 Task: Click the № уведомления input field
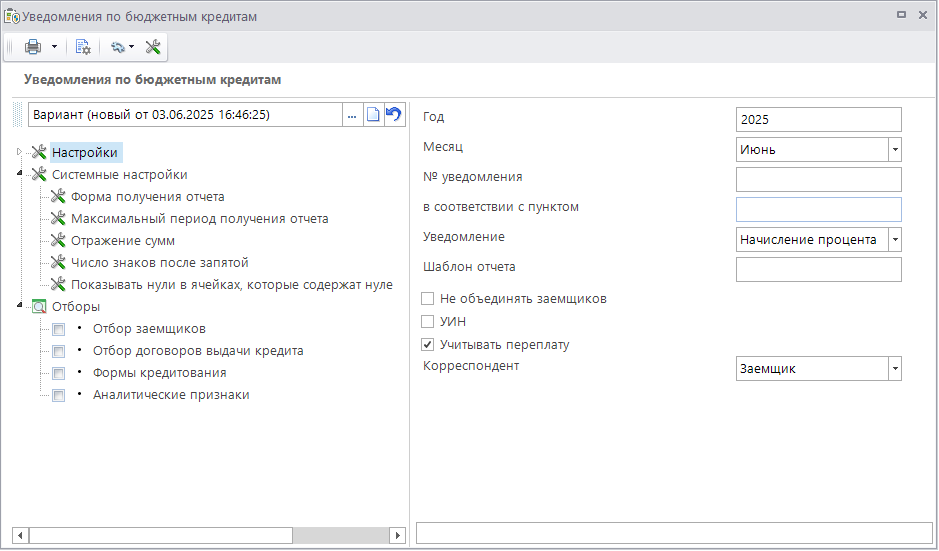tap(818, 180)
